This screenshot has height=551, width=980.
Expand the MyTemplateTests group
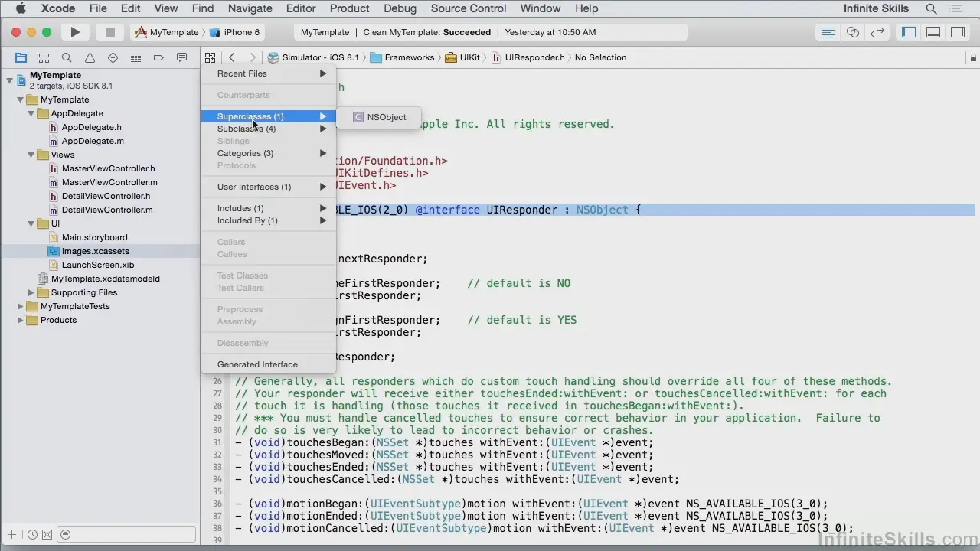pos(21,306)
